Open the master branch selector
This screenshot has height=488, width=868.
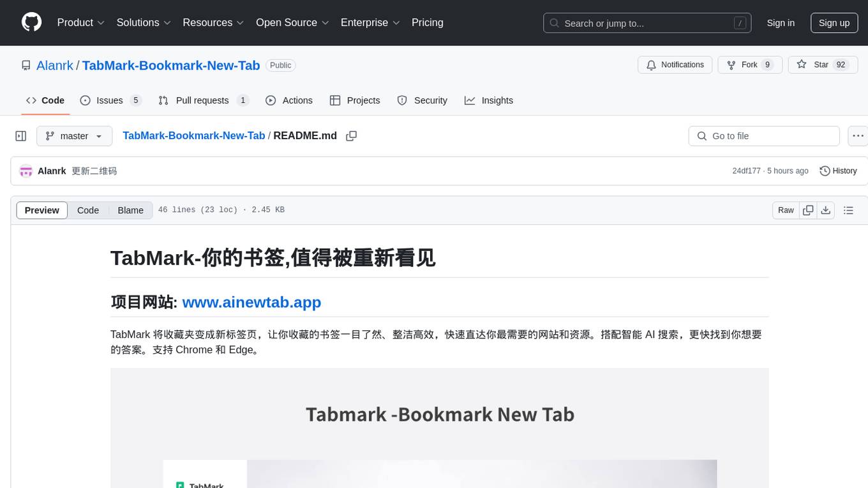click(74, 136)
